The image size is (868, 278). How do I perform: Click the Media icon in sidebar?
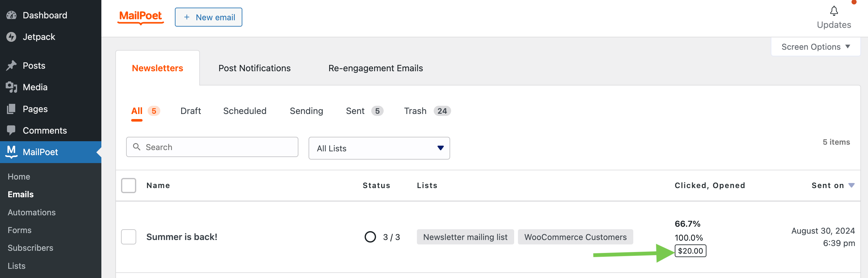(x=11, y=87)
